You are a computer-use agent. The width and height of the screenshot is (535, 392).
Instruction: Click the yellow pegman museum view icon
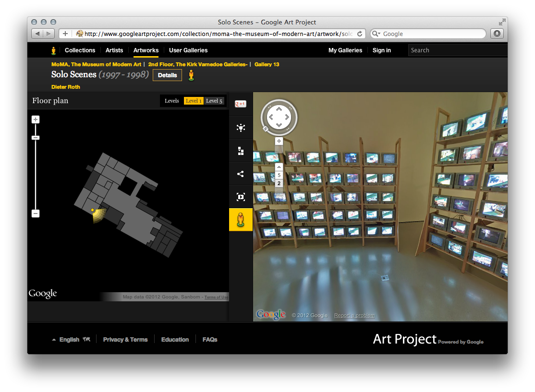(240, 220)
